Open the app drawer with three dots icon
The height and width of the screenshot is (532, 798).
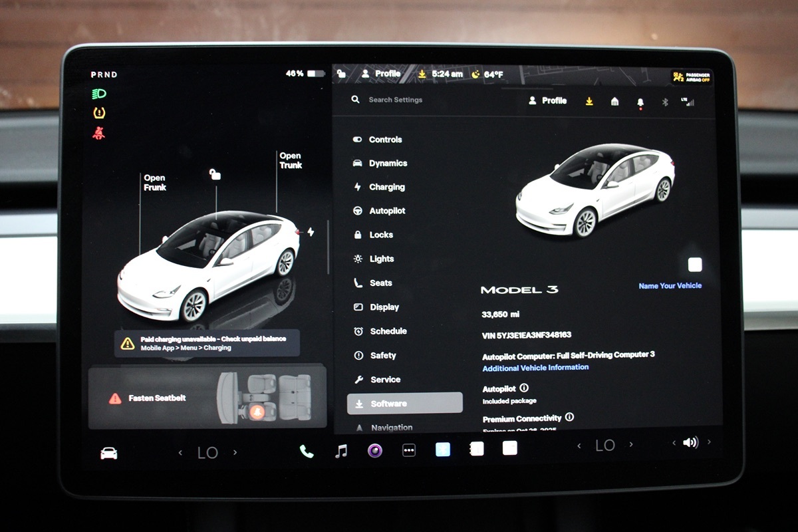pyautogui.click(x=410, y=451)
